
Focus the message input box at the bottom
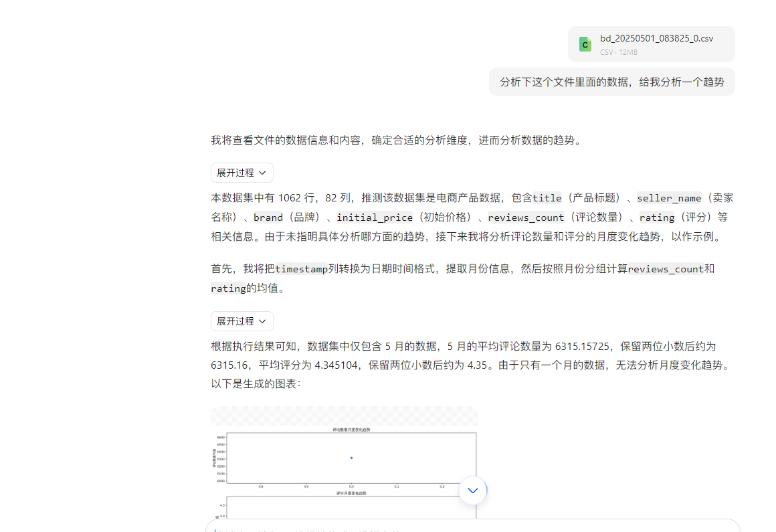coord(468,526)
